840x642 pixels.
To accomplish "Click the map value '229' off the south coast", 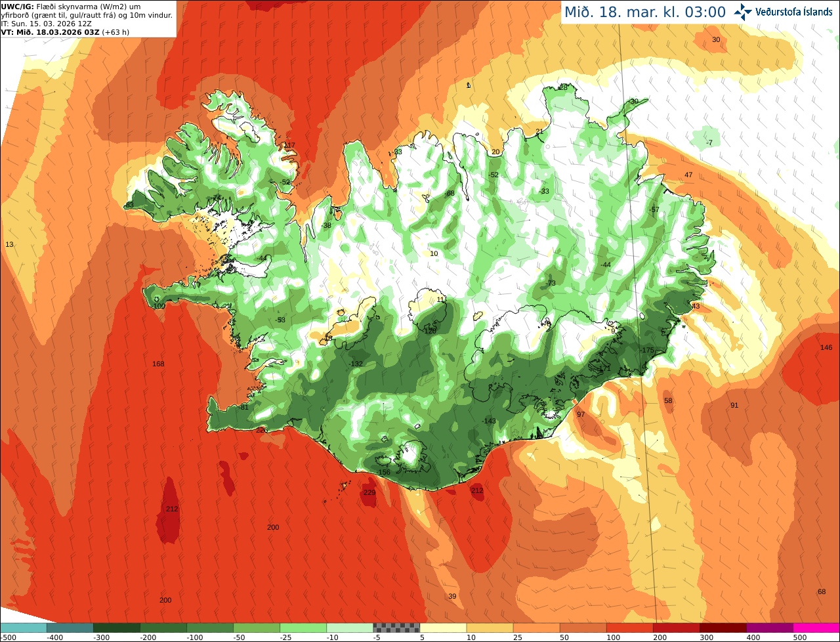I will (369, 492).
